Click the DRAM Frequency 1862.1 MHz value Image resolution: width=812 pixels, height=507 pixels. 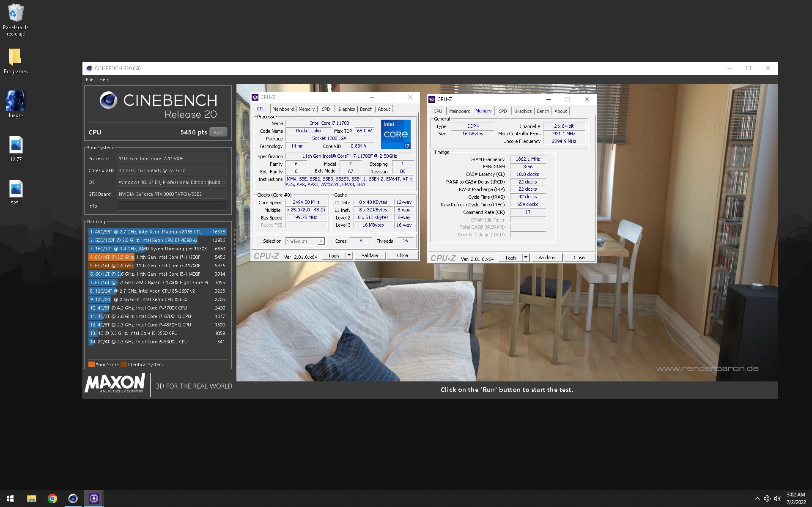pos(528,159)
